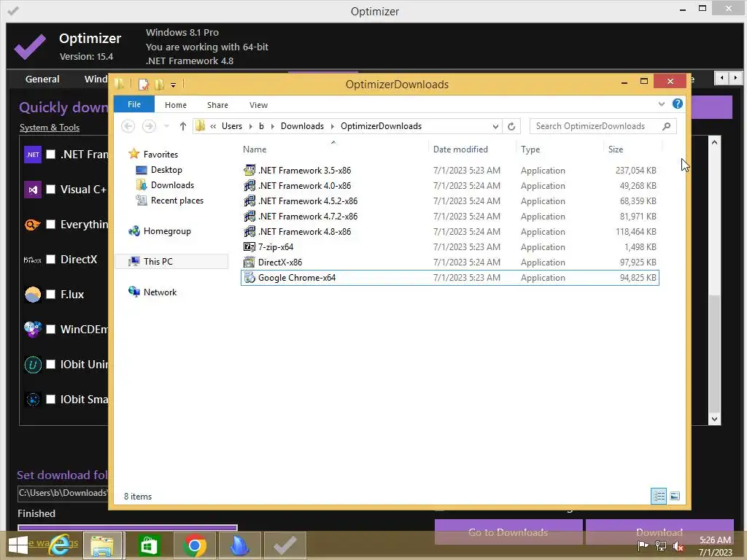Click the Search OptimizerDownloads box
The image size is (747, 560).
tap(603, 126)
